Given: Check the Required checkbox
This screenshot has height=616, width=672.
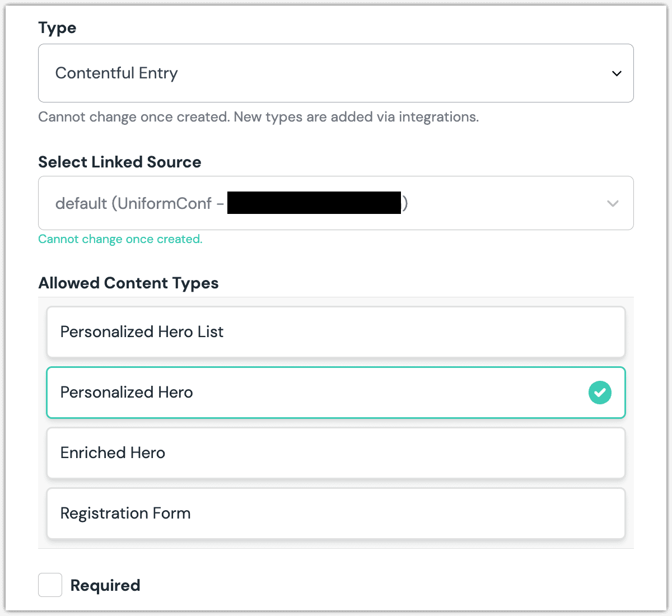Looking at the screenshot, I should coord(50,585).
